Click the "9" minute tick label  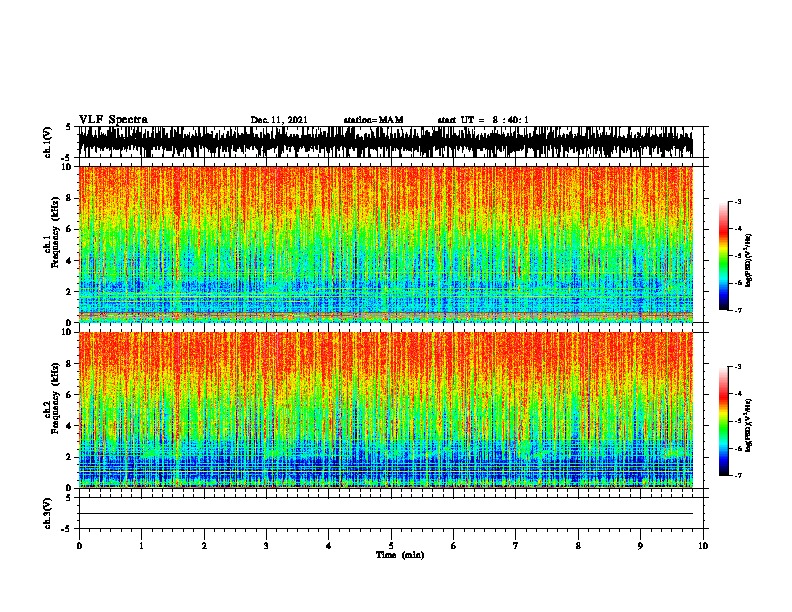click(640, 546)
